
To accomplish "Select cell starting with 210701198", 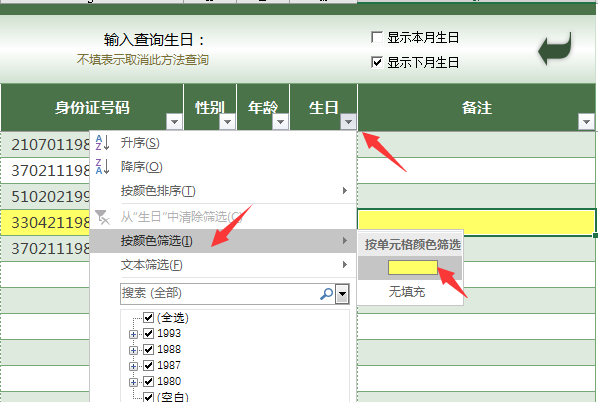I will (x=45, y=145).
